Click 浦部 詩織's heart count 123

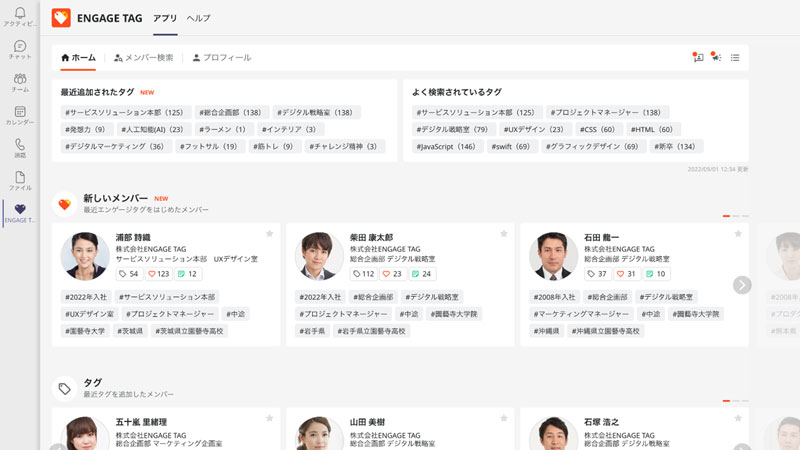(x=159, y=274)
